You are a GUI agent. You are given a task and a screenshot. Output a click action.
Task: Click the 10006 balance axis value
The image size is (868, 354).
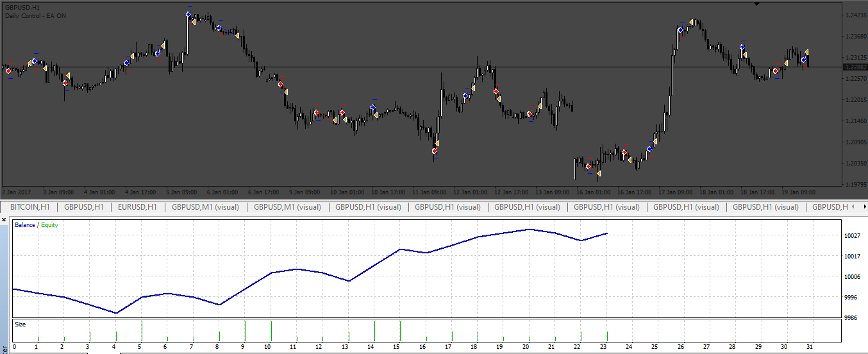[x=853, y=277]
